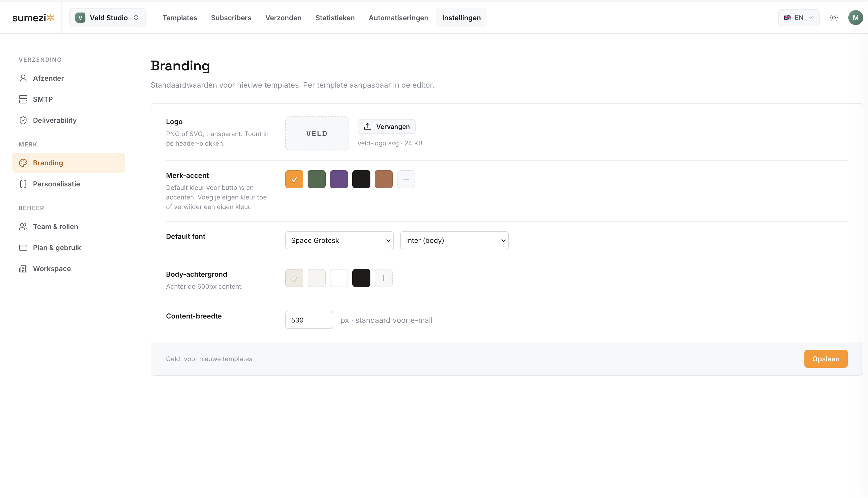
Task: Click the sumezi logo
Action: click(33, 18)
